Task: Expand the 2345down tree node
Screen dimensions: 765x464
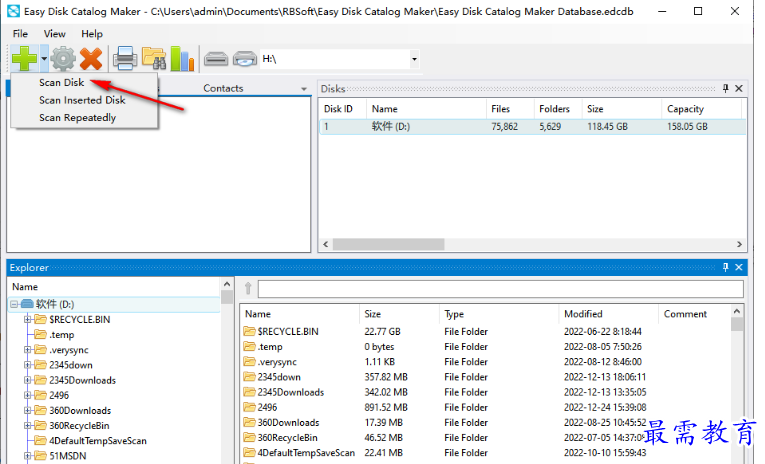Action: (x=28, y=365)
